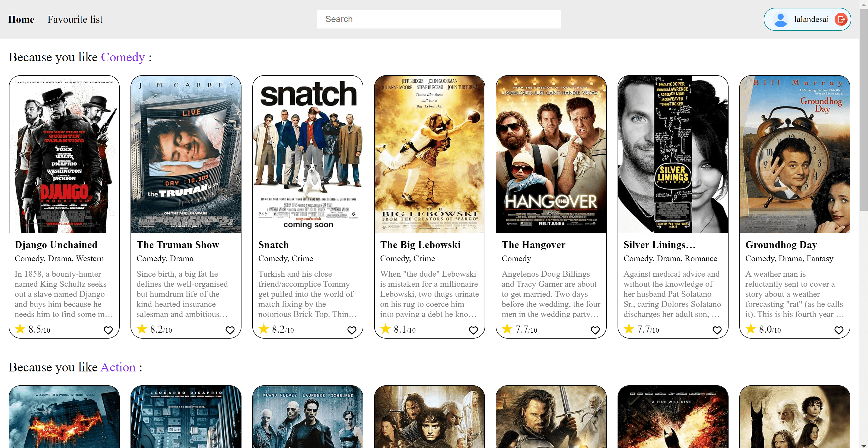The width and height of the screenshot is (868, 448).
Task: Favourite Django Unchained with heart icon
Action: click(x=108, y=330)
